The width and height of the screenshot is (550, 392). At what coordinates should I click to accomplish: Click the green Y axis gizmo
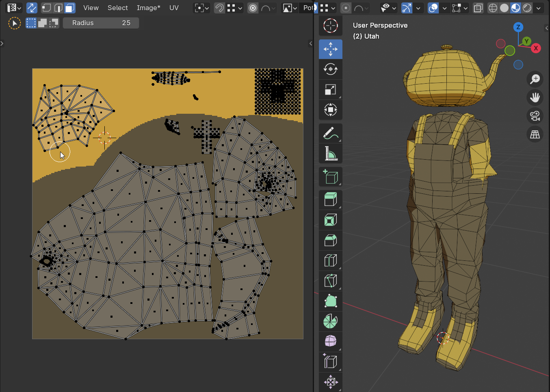526,41
